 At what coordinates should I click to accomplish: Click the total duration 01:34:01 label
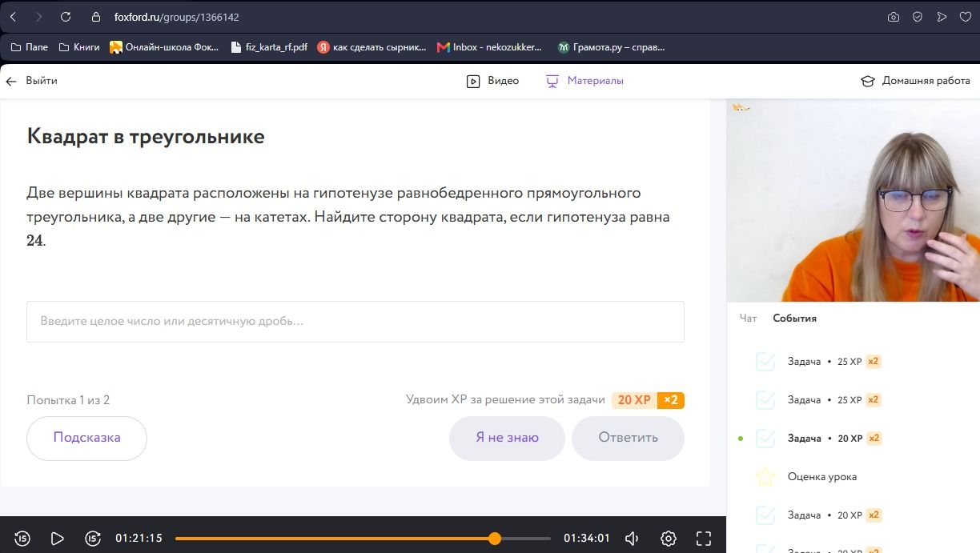click(587, 539)
